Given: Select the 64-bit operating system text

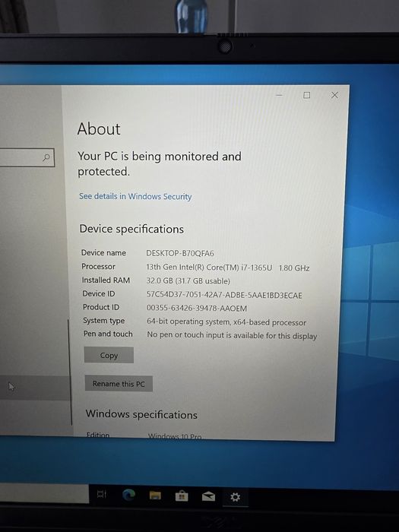Looking at the screenshot, I should click(226, 321).
